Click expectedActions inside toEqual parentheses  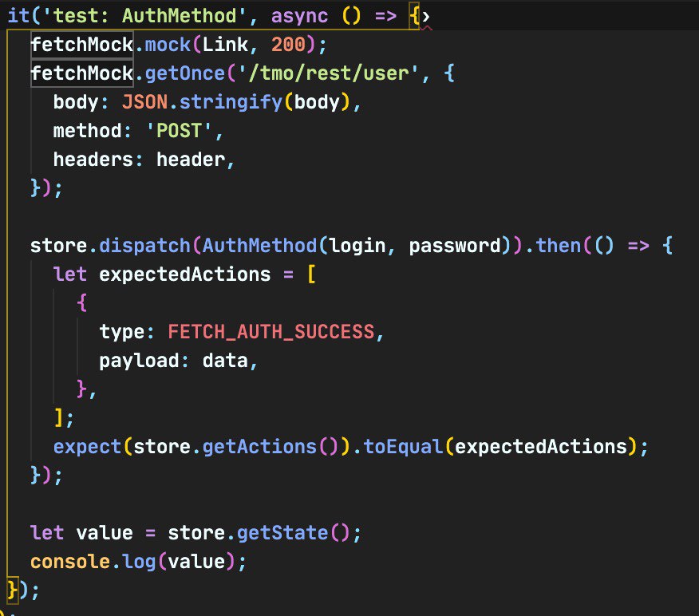[541, 447]
